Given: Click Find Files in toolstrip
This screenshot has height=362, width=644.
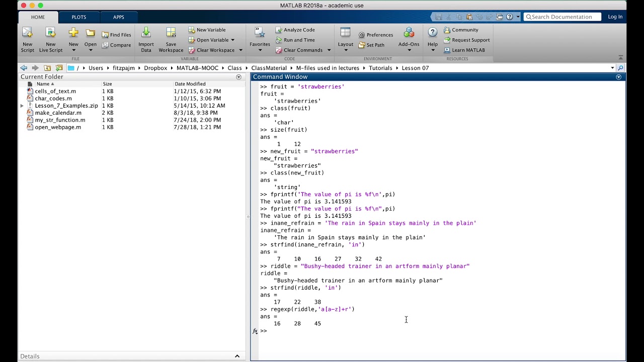Looking at the screenshot, I should coord(116,35).
